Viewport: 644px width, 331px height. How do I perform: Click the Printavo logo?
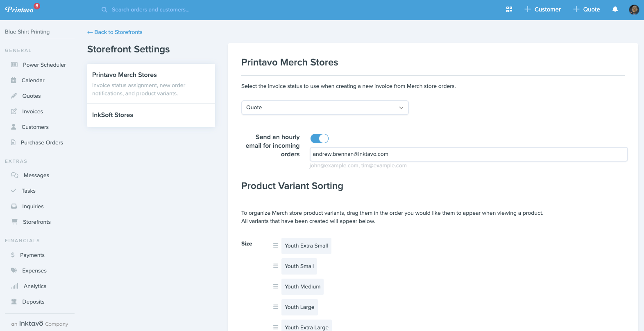[x=19, y=9]
